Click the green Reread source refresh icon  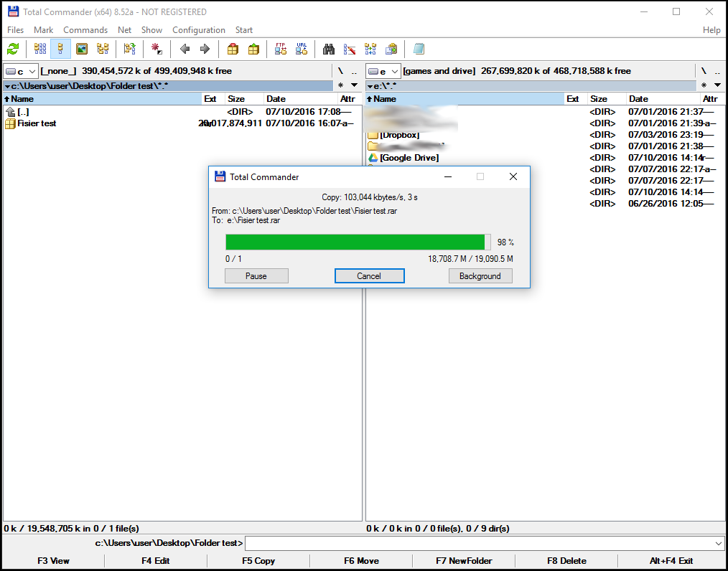(13, 49)
